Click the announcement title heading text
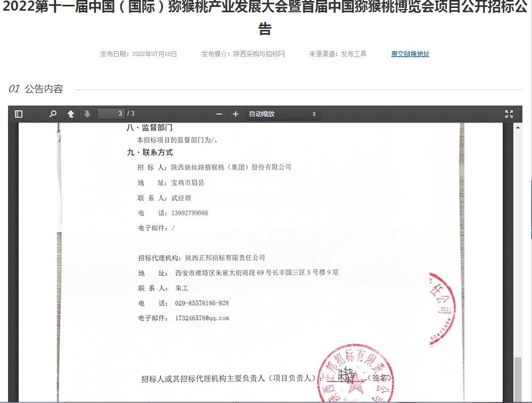Viewport: 532px width, 403px height. tap(265, 17)
